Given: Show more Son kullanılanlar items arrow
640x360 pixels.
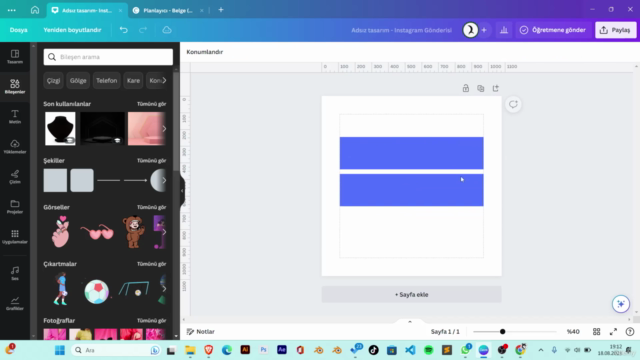Looking at the screenshot, I should 164,129.
